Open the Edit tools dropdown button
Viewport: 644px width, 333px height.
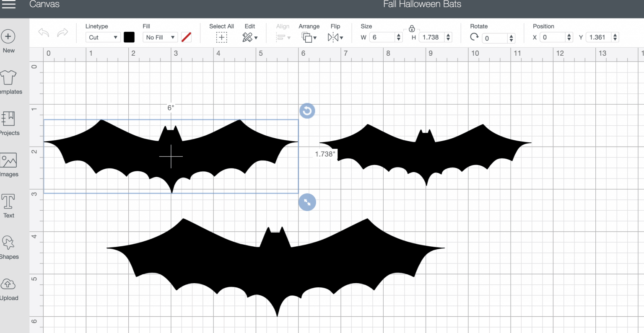tap(250, 37)
